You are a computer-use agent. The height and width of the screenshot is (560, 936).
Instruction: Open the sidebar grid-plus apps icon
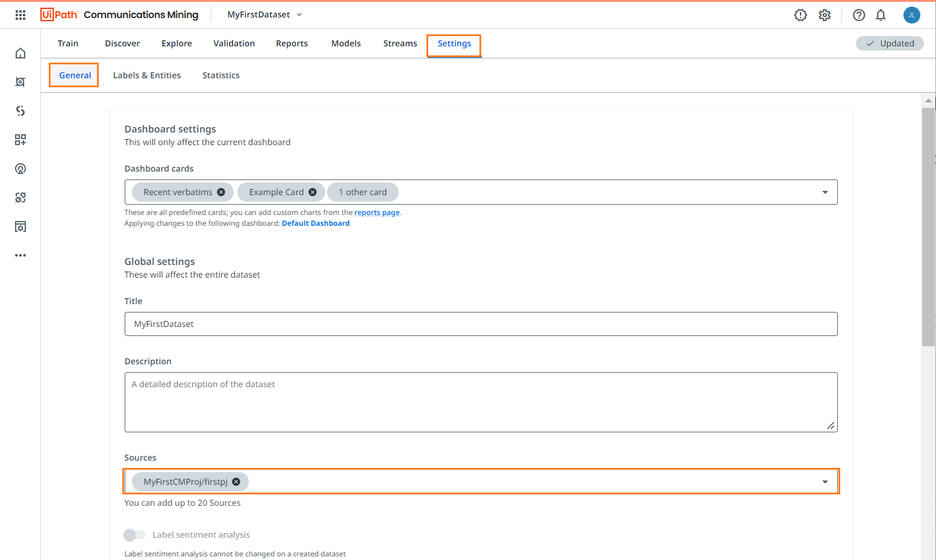click(x=20, y=140)
